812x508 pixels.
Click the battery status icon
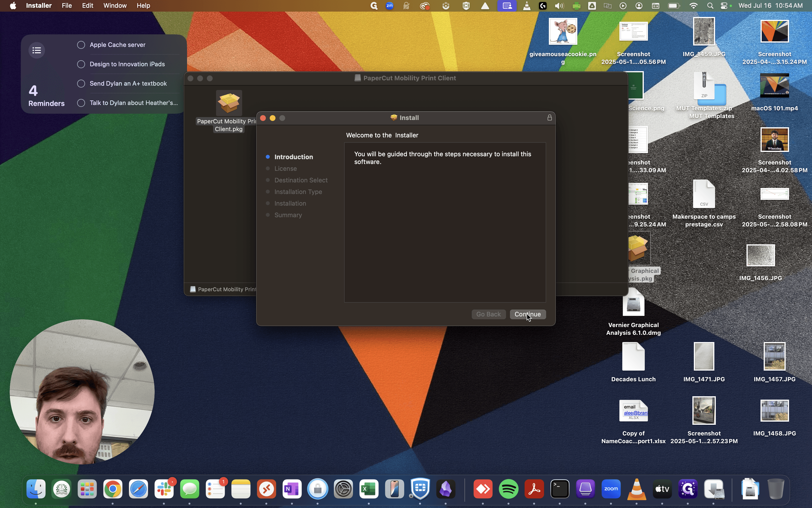[674, 6]
